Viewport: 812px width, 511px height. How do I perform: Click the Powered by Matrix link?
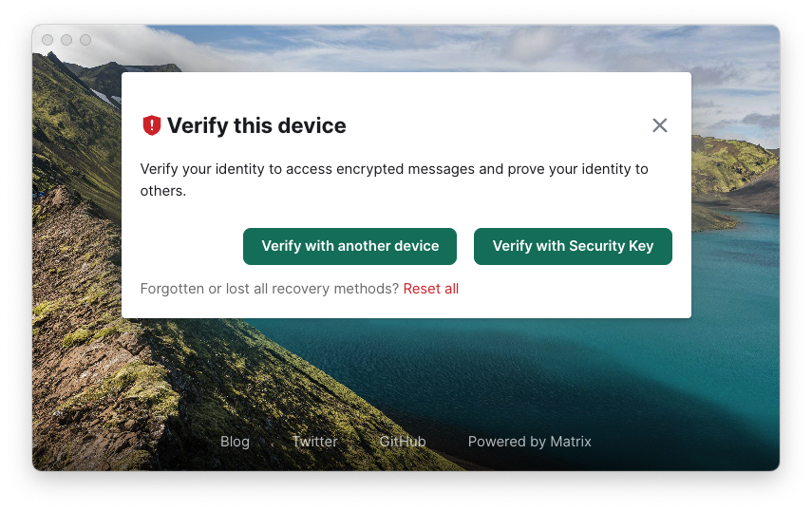click(529, 442)
